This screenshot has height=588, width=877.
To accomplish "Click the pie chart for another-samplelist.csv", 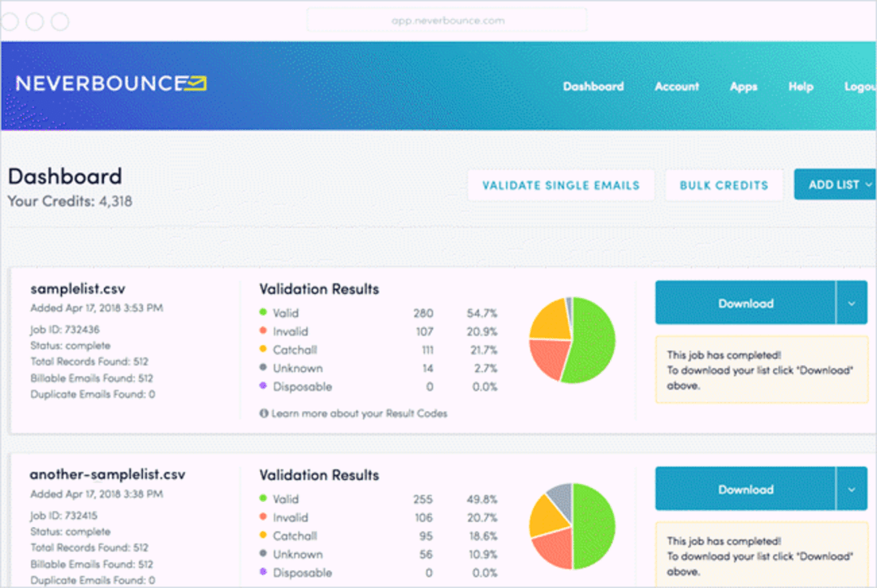I will [x=572, y=526].
